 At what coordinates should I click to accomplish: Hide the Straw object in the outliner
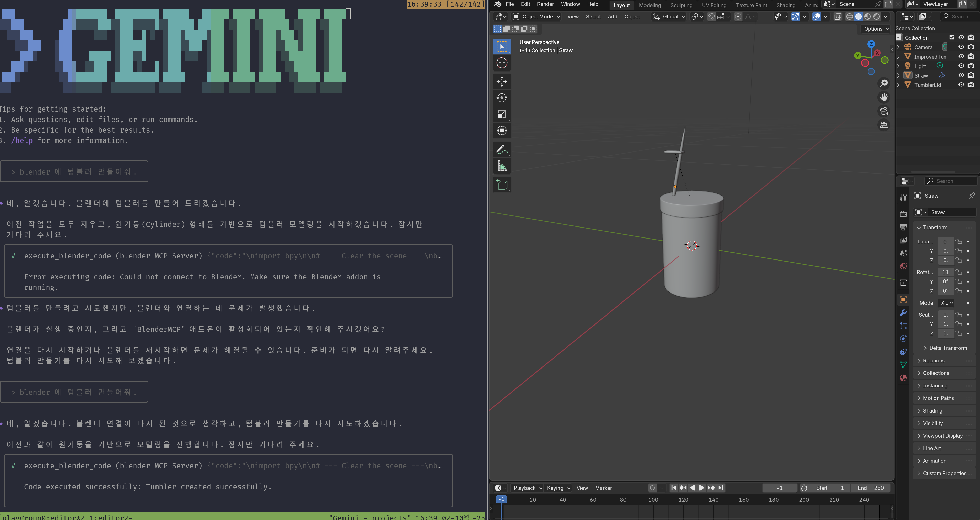coord(961,75)
